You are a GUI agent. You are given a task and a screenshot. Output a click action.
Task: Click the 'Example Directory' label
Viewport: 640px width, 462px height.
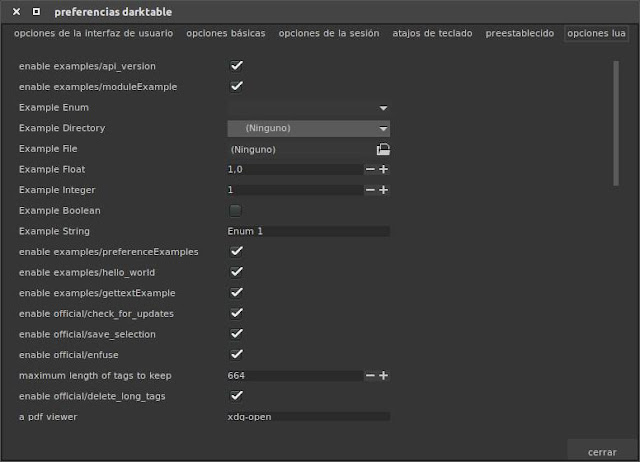62,128
